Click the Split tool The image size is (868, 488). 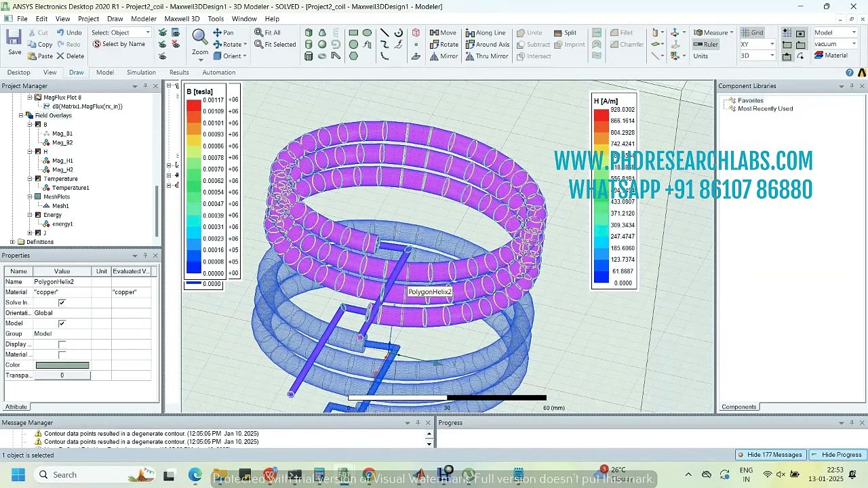565,33
